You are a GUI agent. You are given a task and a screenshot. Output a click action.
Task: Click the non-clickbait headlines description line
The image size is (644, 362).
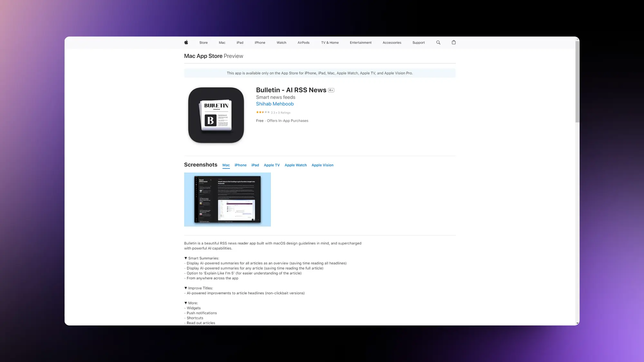pyautogui.click(x=244, y=293)
